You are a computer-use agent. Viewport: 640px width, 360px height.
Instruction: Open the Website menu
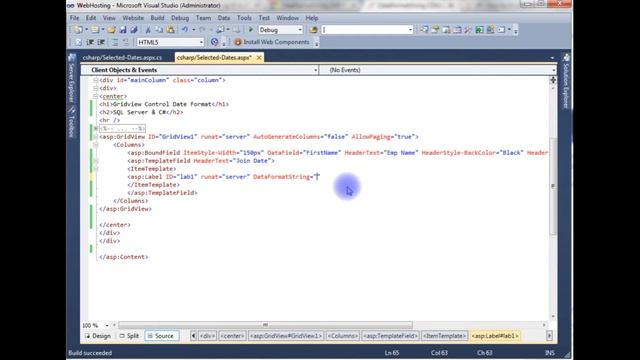[133, 18]
